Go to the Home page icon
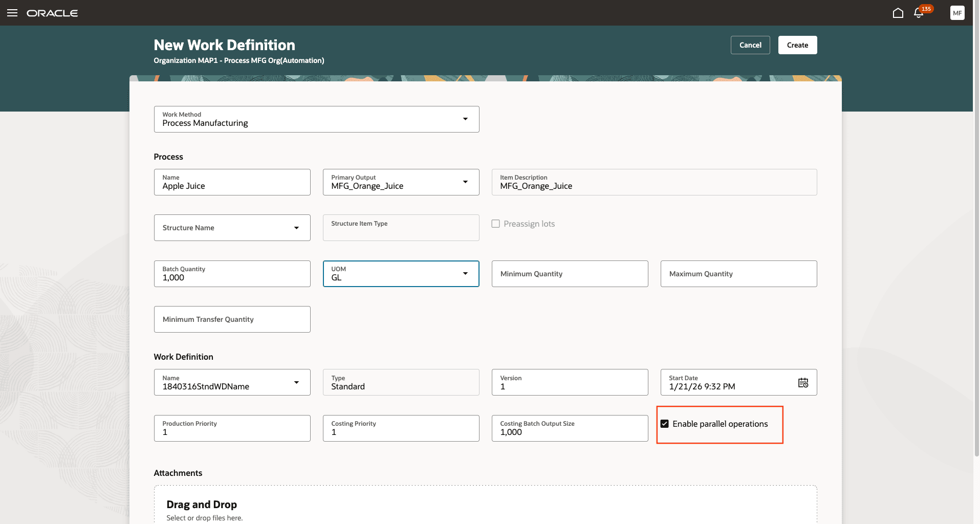This screenshot has width=980, height=524. 898,13
